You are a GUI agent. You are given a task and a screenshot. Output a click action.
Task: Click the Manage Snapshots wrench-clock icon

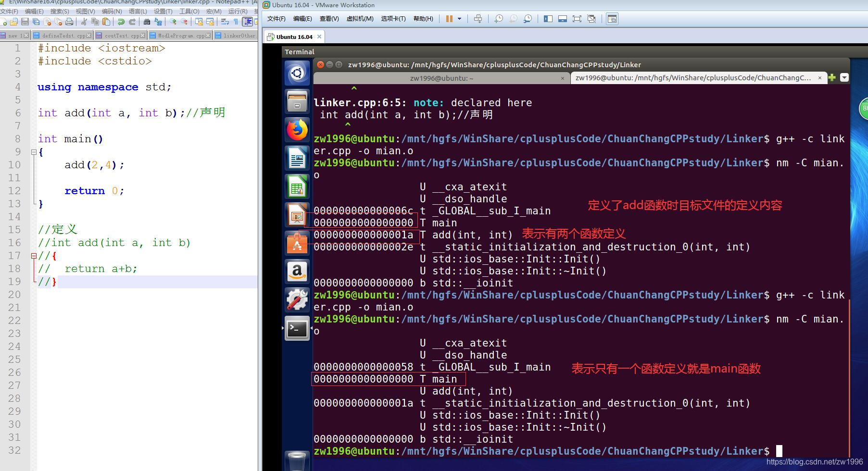coord(528,19)
